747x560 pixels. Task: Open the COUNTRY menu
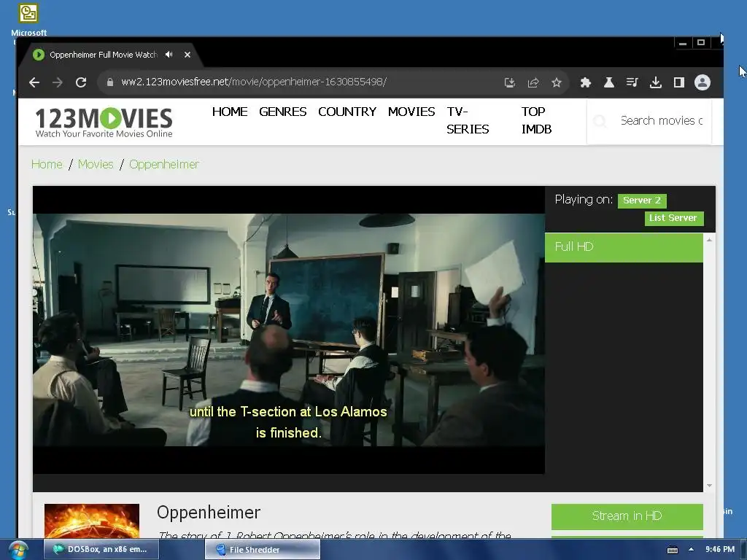347,112
